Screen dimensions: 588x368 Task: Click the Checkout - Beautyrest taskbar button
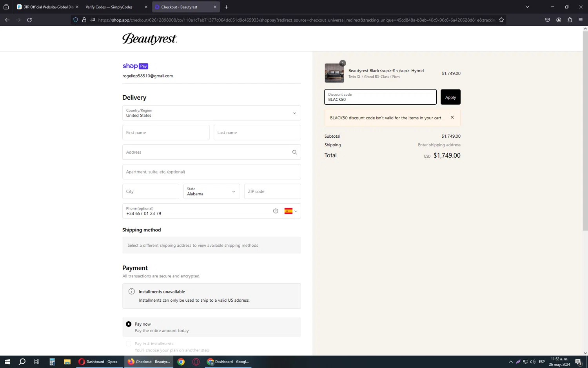(149, 362)
